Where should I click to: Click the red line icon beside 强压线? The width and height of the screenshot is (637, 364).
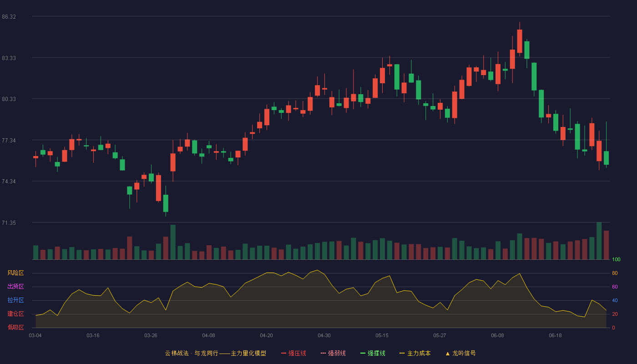coord(283,353)
